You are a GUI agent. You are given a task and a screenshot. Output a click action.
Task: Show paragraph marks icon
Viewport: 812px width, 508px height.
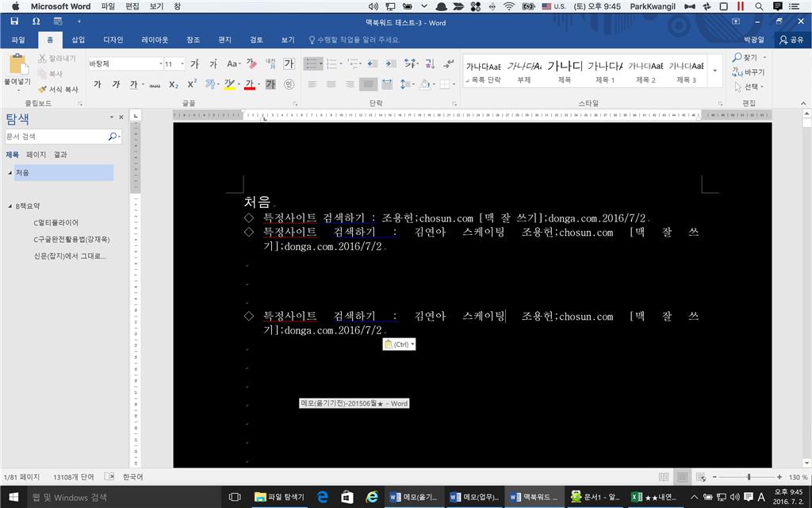(449, 63)
